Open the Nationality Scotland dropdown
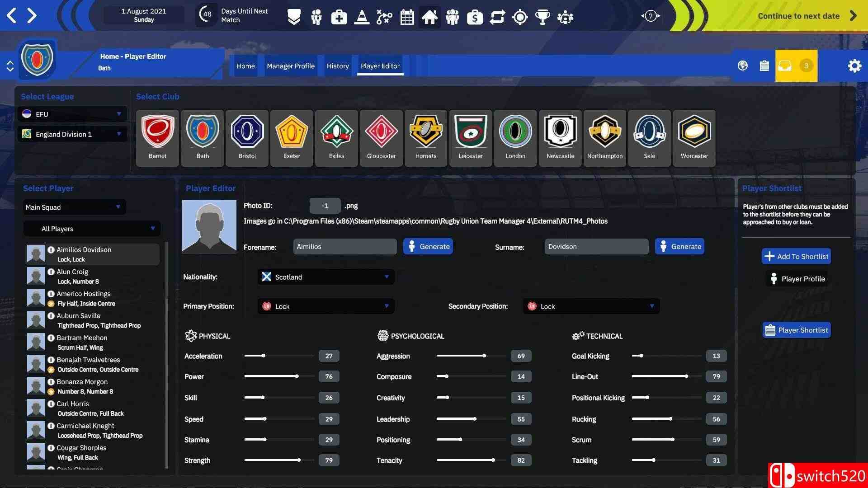The height and width of the screenshot is (488, 868). pos(325,277)
